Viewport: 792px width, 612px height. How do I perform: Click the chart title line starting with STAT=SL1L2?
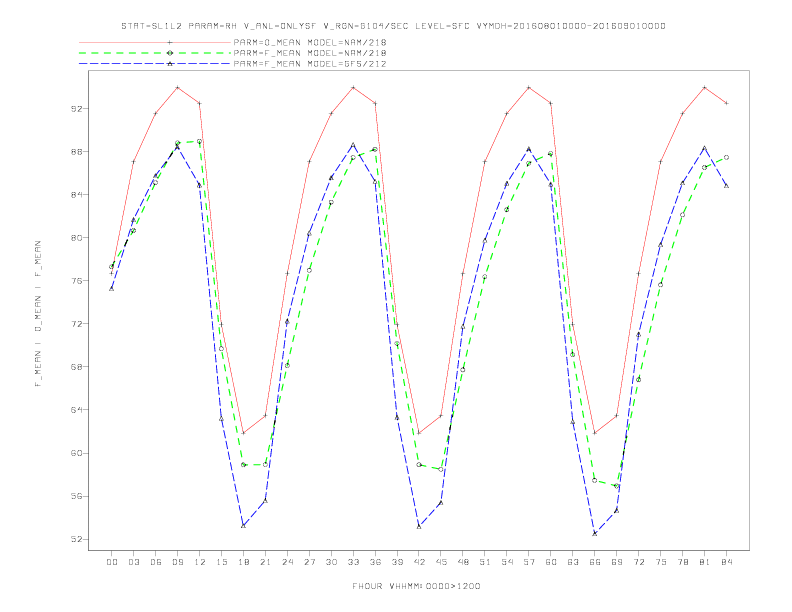(x=393, y=26)
